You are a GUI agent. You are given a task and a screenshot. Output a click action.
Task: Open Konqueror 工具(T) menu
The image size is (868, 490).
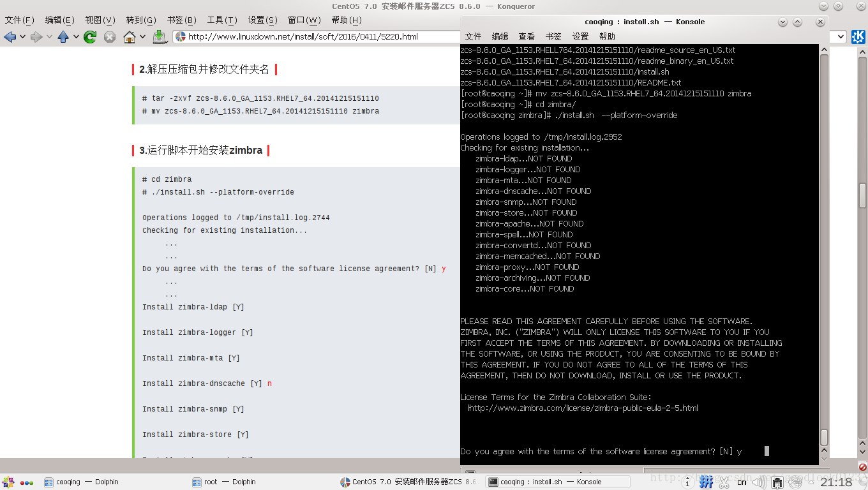tap(222, 20)
